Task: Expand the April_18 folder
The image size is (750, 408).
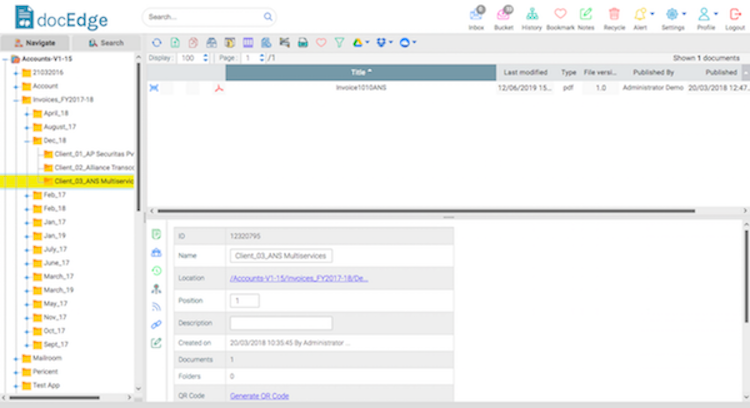Action: pyautogui.click(x=27, y=114)
